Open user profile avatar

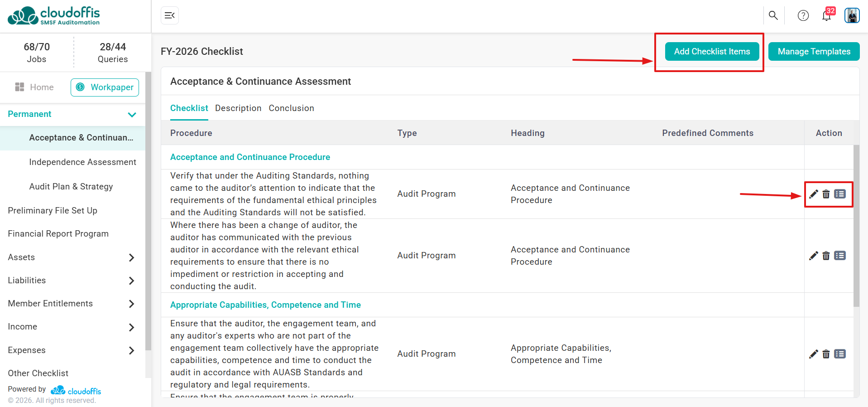[x=852, y=15]
